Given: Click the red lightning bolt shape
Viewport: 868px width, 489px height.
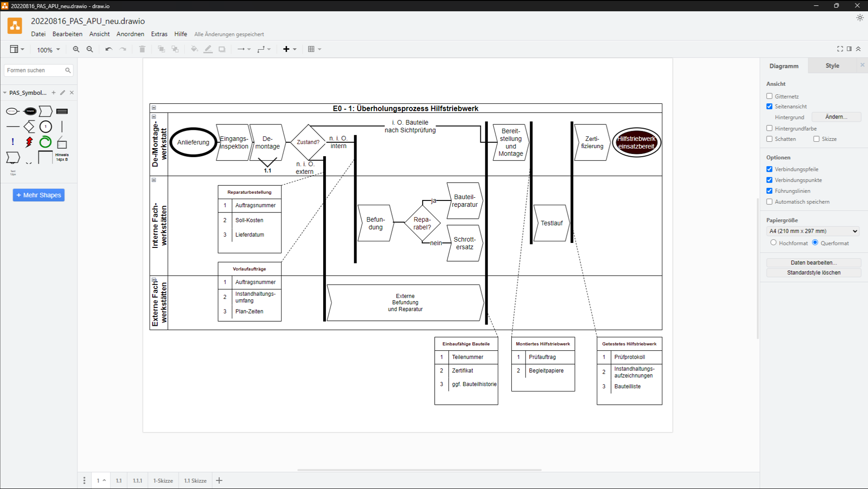Looking at the screenshot, I should coord(29,142).
